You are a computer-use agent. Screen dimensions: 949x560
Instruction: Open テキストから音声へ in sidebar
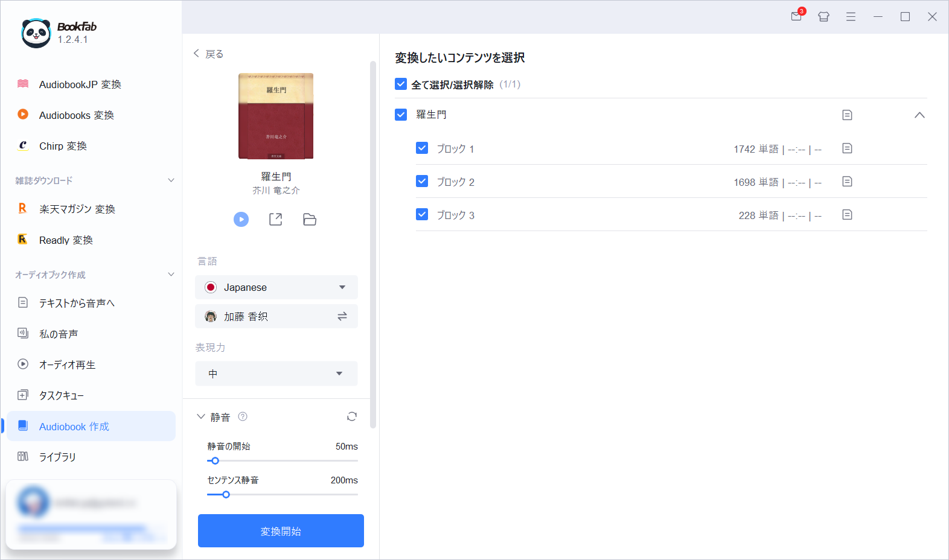click(x=91, y=303)
